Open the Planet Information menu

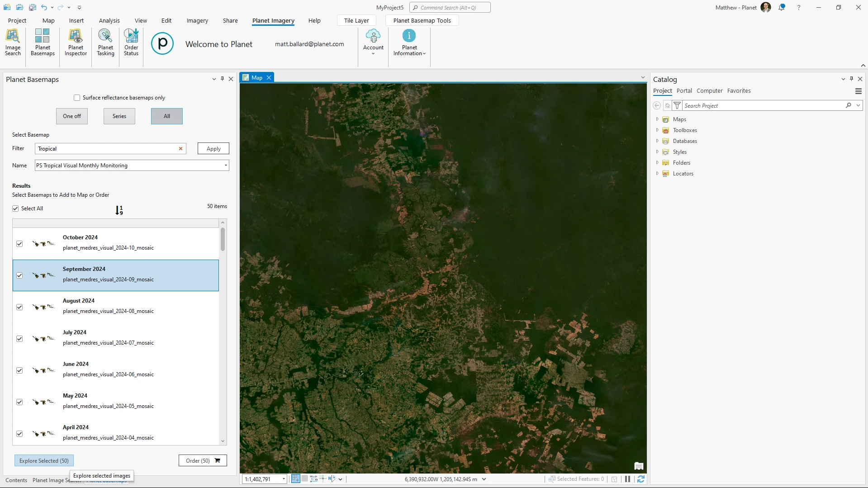click(x=409, y=42)
